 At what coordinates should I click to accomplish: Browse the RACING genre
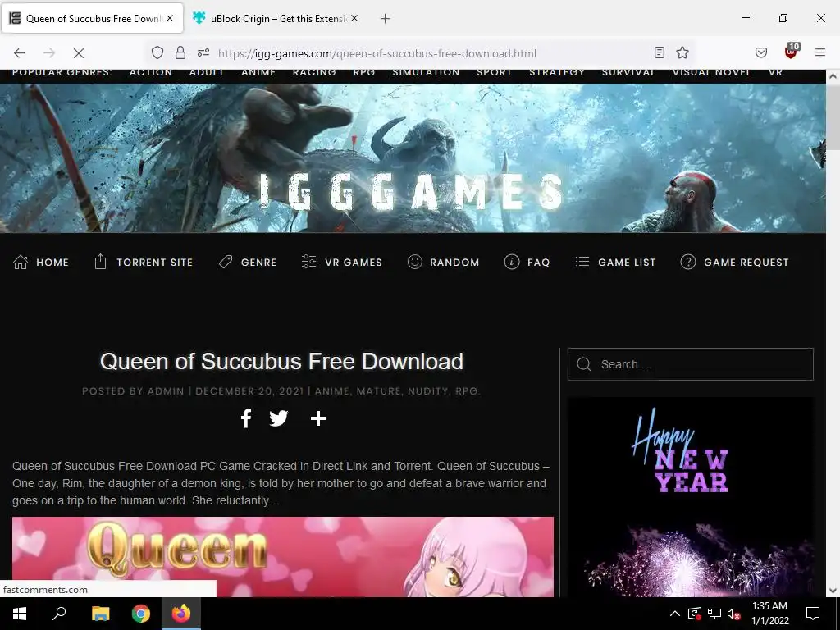pyautogui.click(x=314, y=72)
